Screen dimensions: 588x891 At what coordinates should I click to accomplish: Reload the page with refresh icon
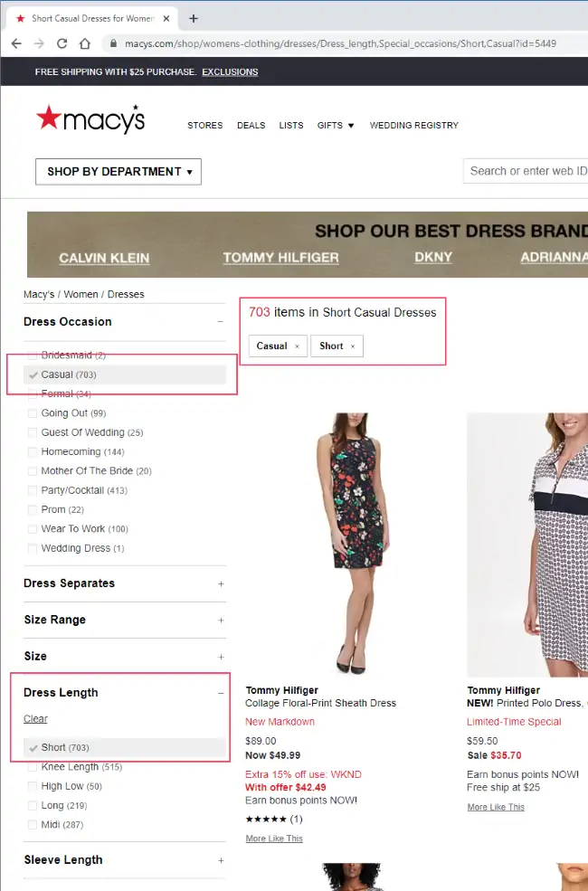(62, 43)
